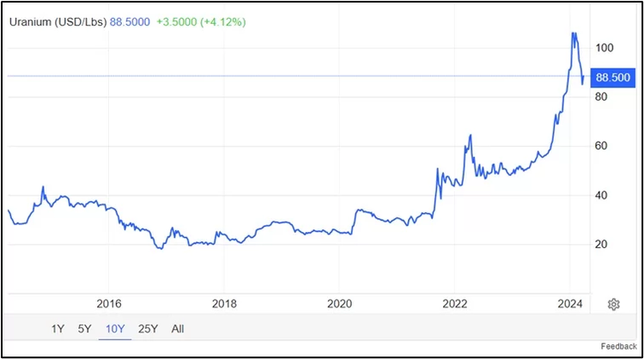Click the 2024 x-axis label

[x=569, y=303]
